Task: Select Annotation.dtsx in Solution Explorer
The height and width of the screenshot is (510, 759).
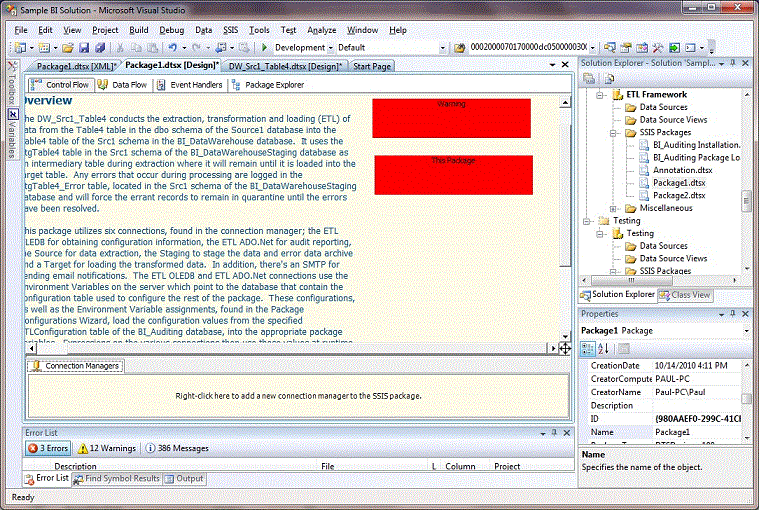Action: pyautogui.click(x=682, y=170)
